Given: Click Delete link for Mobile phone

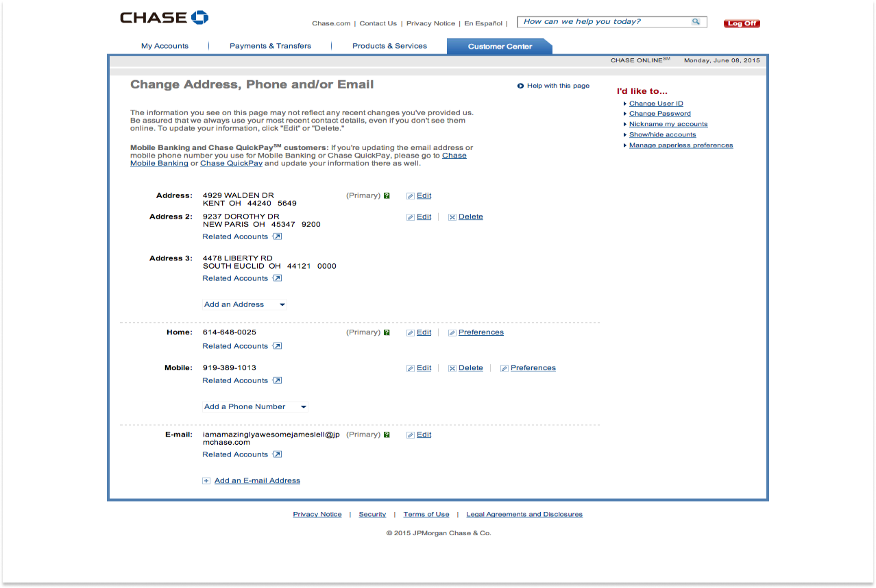Looking at the screenshot, I should coord(471,368).
